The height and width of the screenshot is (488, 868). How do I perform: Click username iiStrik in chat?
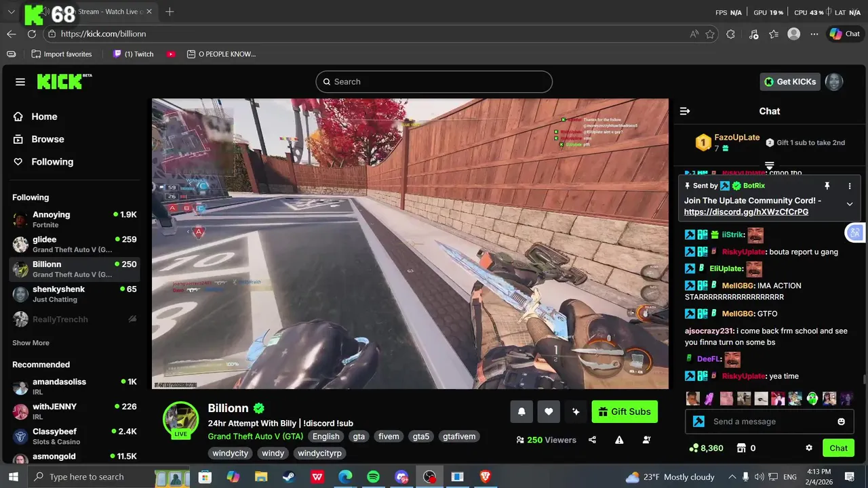732,235
